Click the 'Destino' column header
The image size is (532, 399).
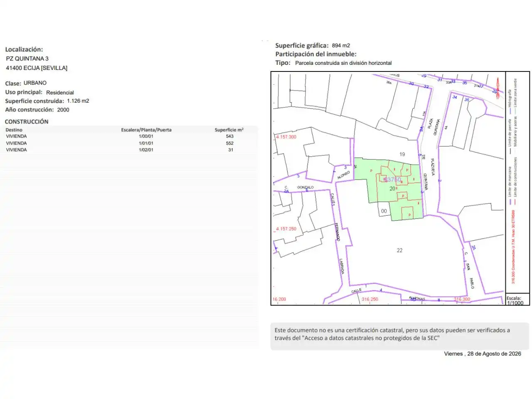(14, 130)
